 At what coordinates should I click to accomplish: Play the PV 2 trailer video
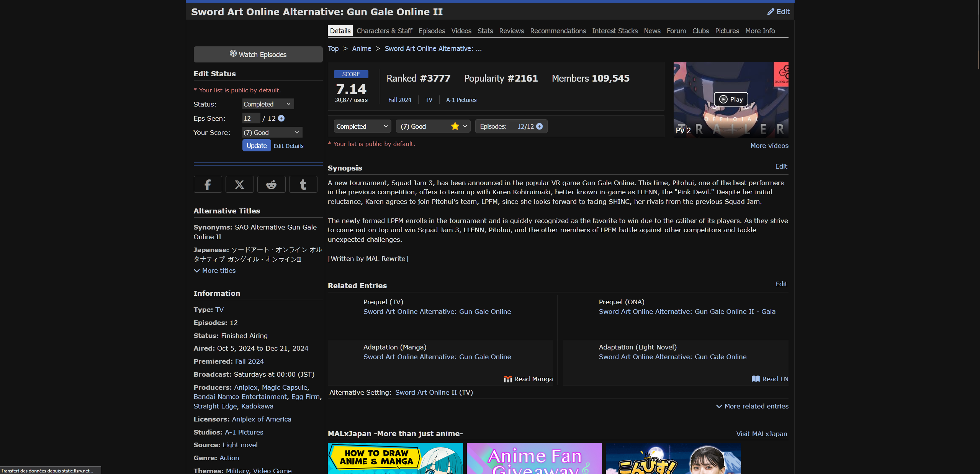pos(731,99)
